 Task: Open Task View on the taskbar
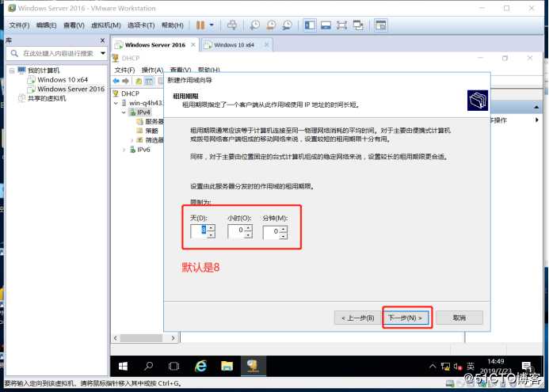(x=173, y=366)
